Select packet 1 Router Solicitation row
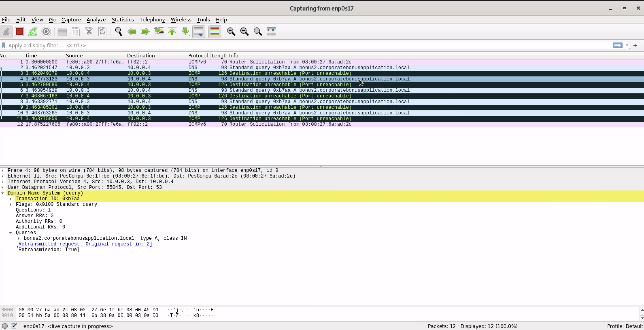 [x=322, y=62]
